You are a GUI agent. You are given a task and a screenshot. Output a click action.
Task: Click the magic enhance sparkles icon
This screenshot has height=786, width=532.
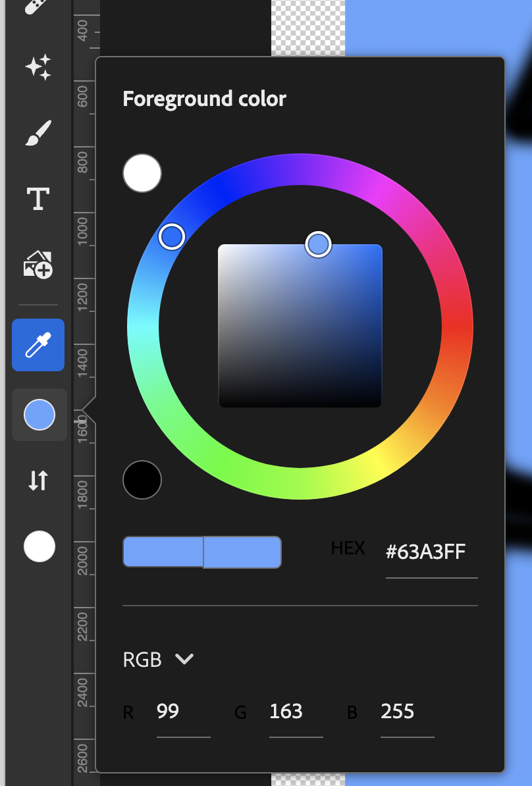tap(38, 66)
